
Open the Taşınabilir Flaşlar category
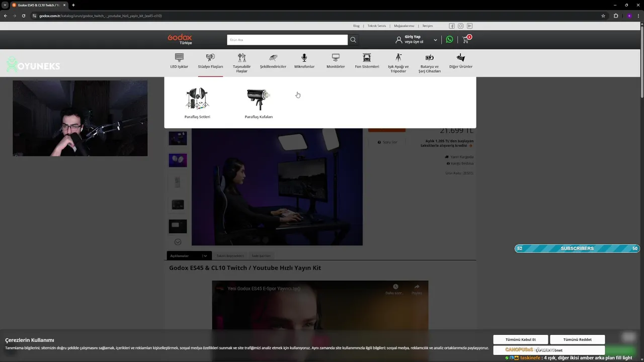click(x=242, y=63)
